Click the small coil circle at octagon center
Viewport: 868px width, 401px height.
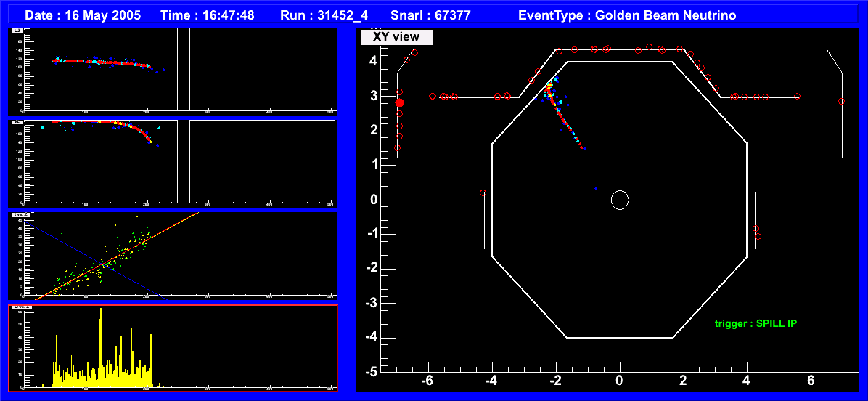[x=619, y=200]
